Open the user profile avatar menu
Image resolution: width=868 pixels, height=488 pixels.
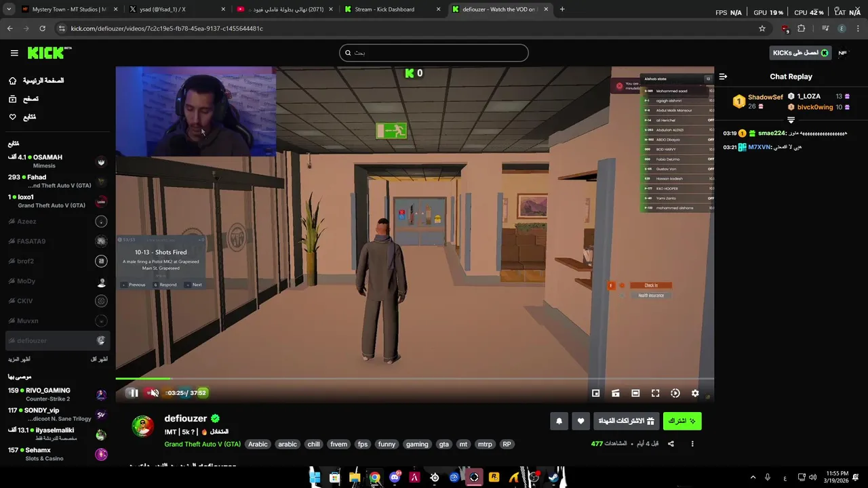(x=843, y=53)
